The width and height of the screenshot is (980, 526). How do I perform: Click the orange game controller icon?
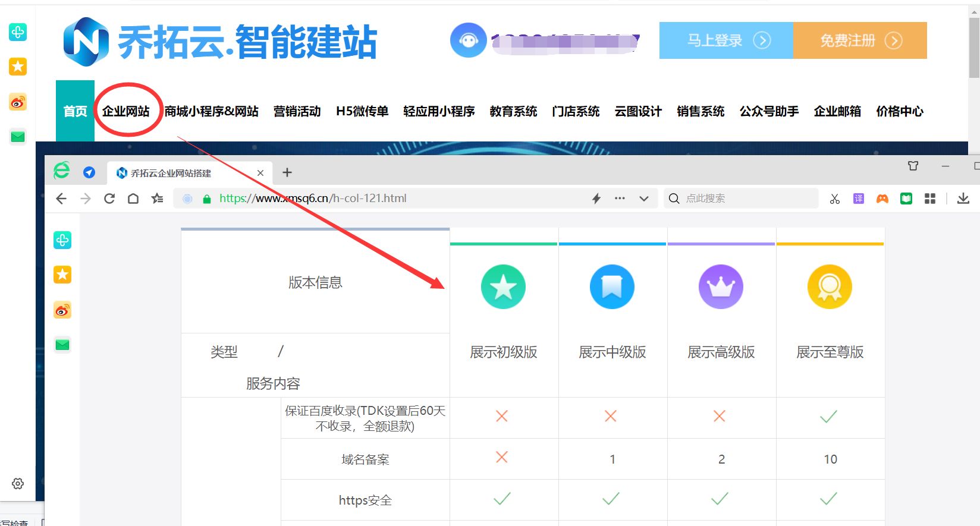pyautogui.click(x=882, y=199)
